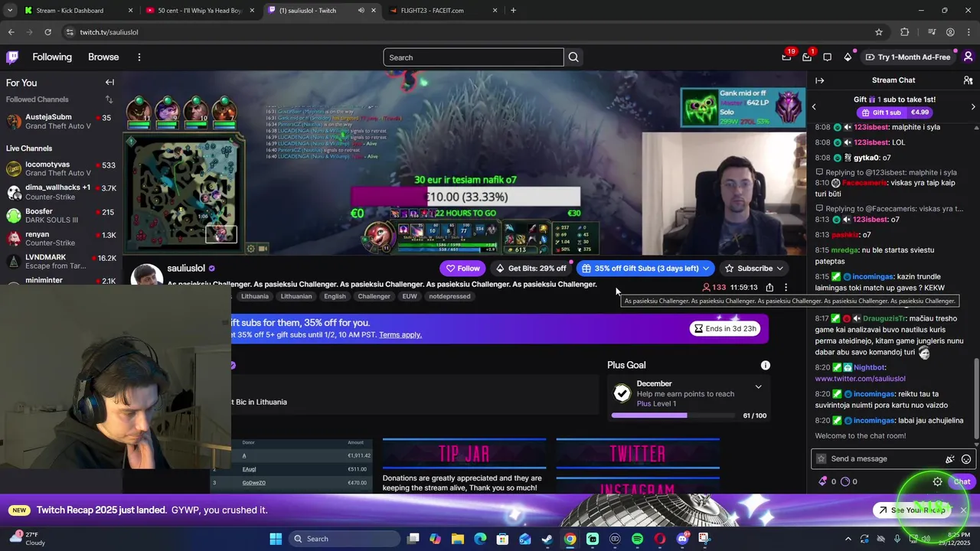Click Gift 1 sub €4.99 button

pyautogui.click(x=893, y=112)
